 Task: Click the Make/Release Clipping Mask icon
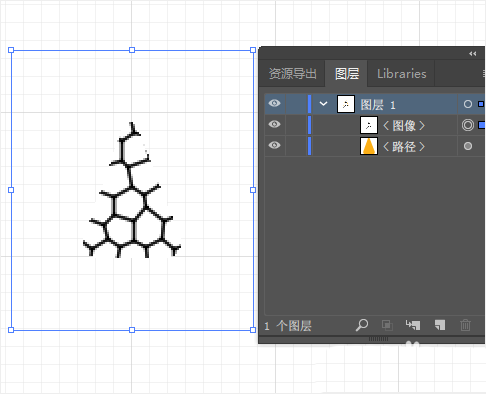tap(387, 325)
